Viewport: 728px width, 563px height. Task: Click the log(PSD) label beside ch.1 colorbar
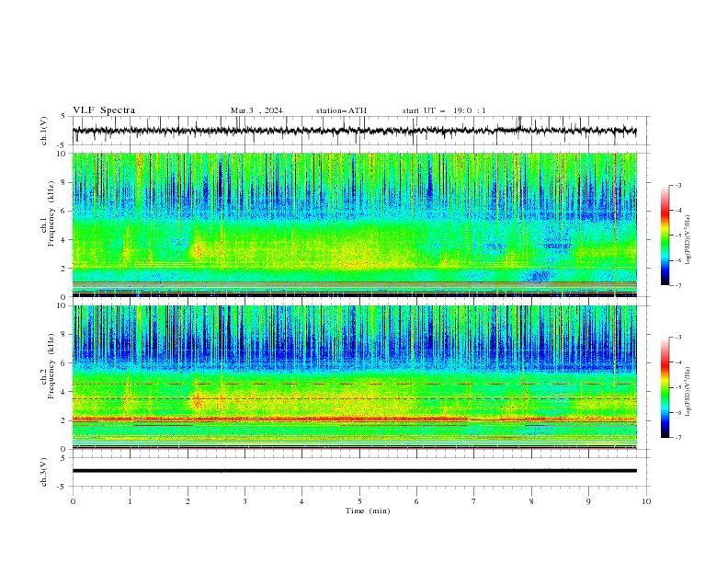pos(688,240)
